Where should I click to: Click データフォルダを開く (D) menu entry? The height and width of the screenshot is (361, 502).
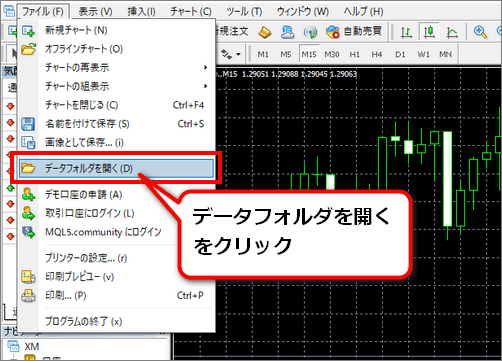(116, 168)
